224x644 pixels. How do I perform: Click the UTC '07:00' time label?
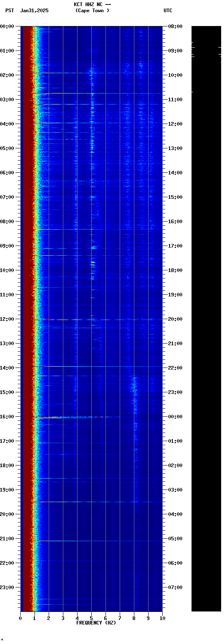175,587
